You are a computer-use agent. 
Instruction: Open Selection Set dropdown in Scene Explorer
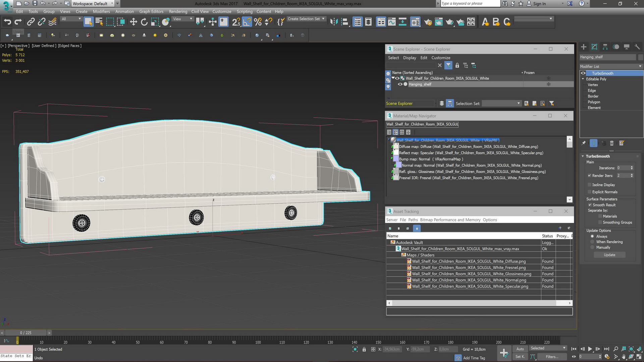coord(501,104)
